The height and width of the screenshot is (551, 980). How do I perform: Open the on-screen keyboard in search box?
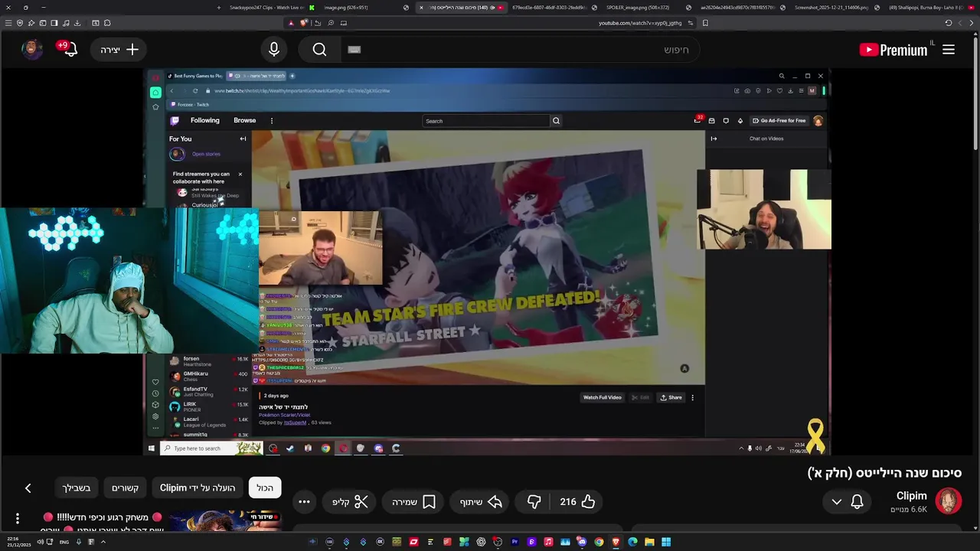tap(354, 50)
